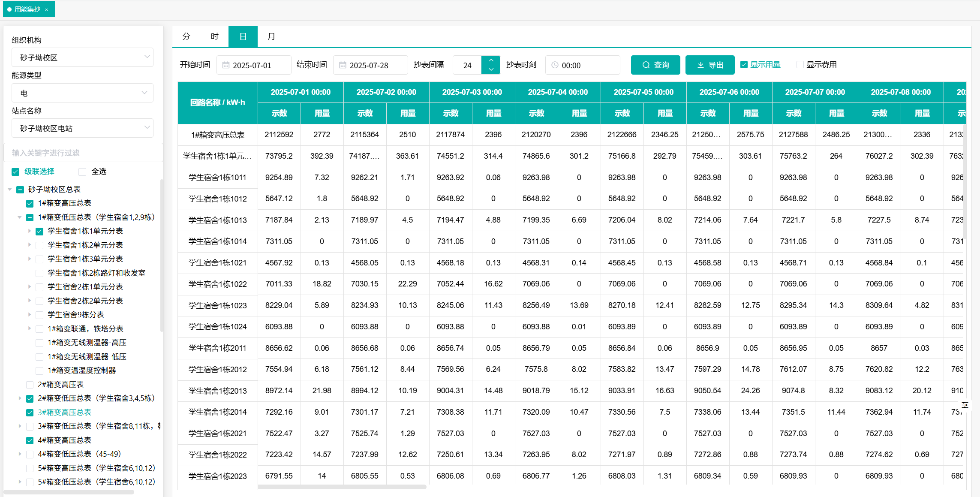
Task: Click the table column settings icon at right edge
Action: [x=965, y=405]
